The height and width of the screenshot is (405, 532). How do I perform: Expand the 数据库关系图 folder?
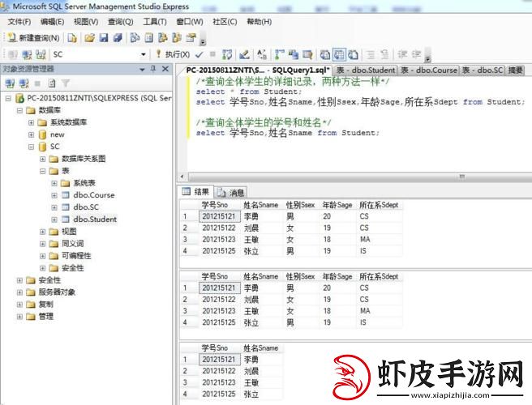point(42,159)
